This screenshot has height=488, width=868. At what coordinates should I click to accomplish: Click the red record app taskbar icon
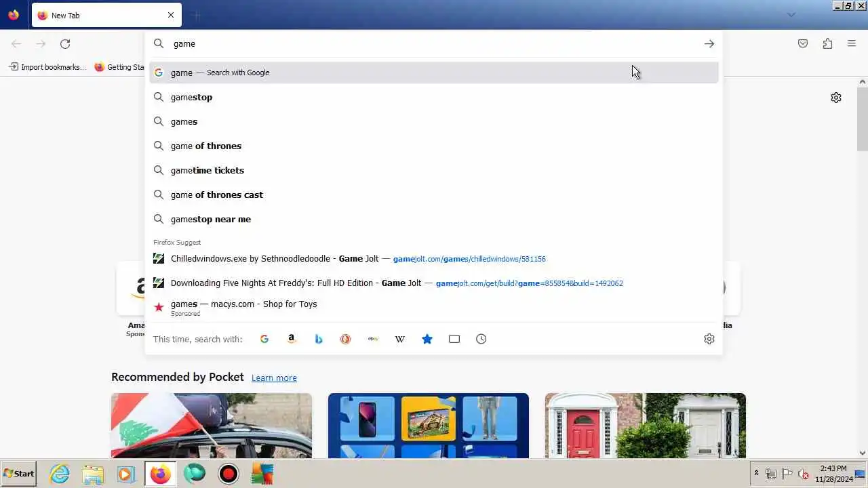[229, 474]
